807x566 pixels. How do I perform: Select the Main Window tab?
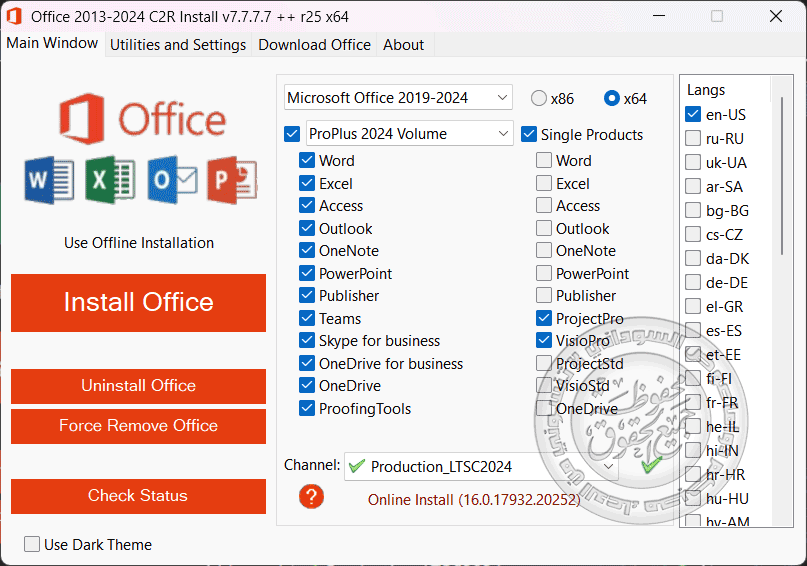point(52,43)
